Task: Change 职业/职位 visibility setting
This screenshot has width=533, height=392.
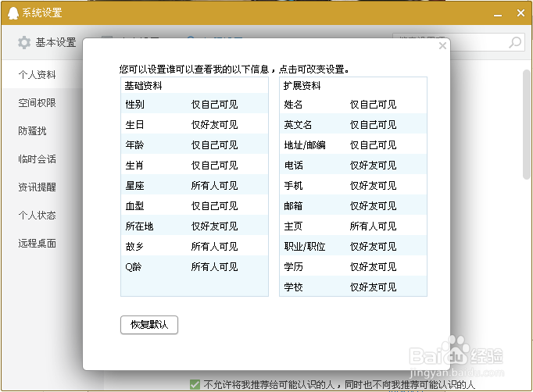Action: [x=374, y=247]
